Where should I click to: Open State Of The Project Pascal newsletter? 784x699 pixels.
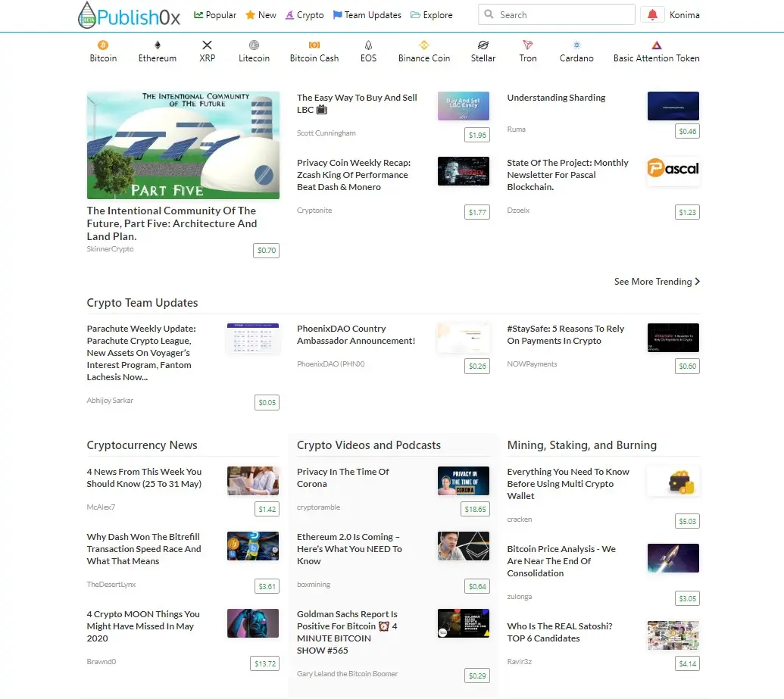(567, 175)
